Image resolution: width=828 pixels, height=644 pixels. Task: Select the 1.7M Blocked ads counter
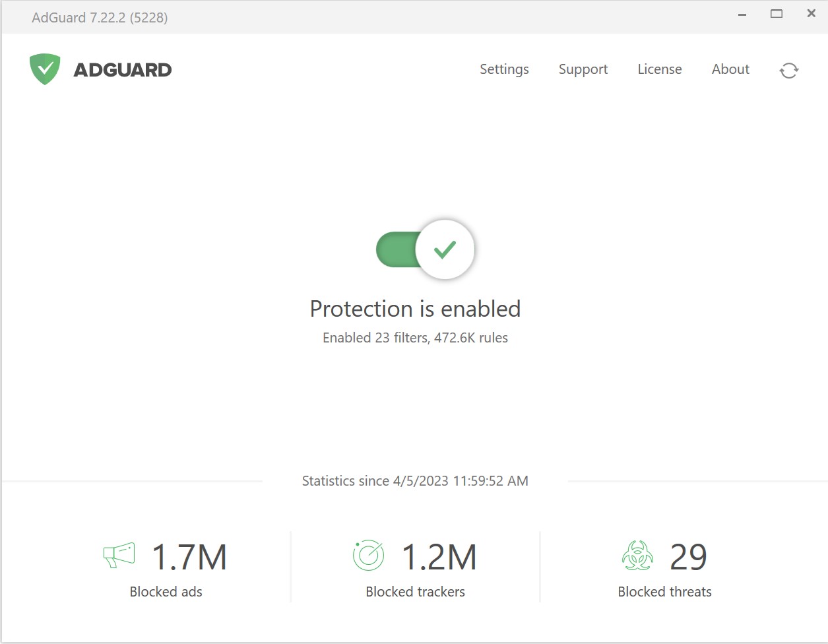(189, 556)
